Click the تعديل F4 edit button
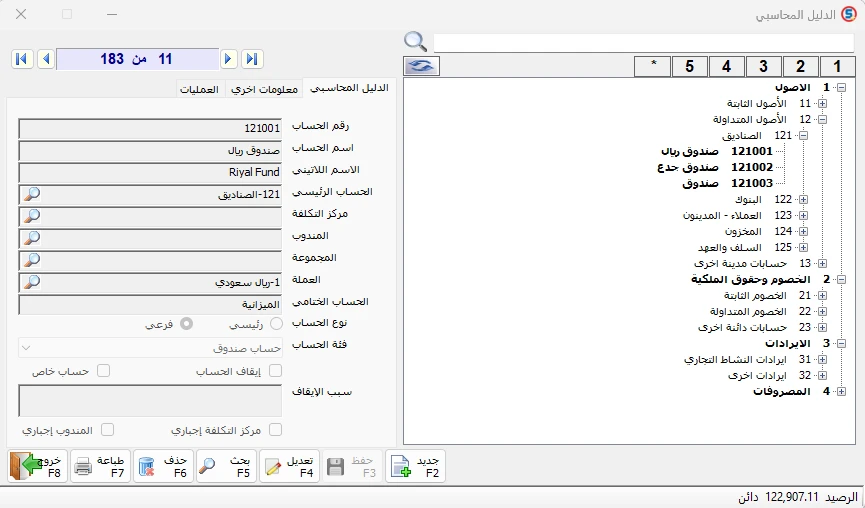 coord(289,466)
